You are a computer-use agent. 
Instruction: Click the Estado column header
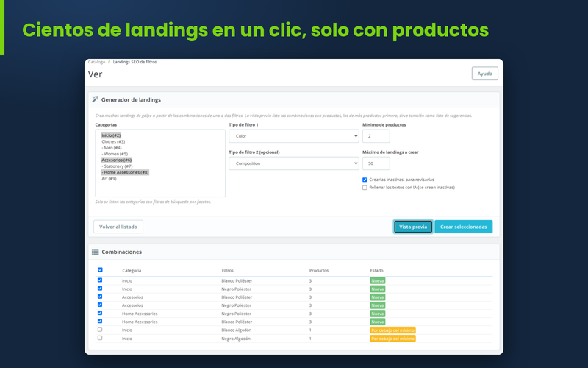pyautogui.click(x=376, y=270)
